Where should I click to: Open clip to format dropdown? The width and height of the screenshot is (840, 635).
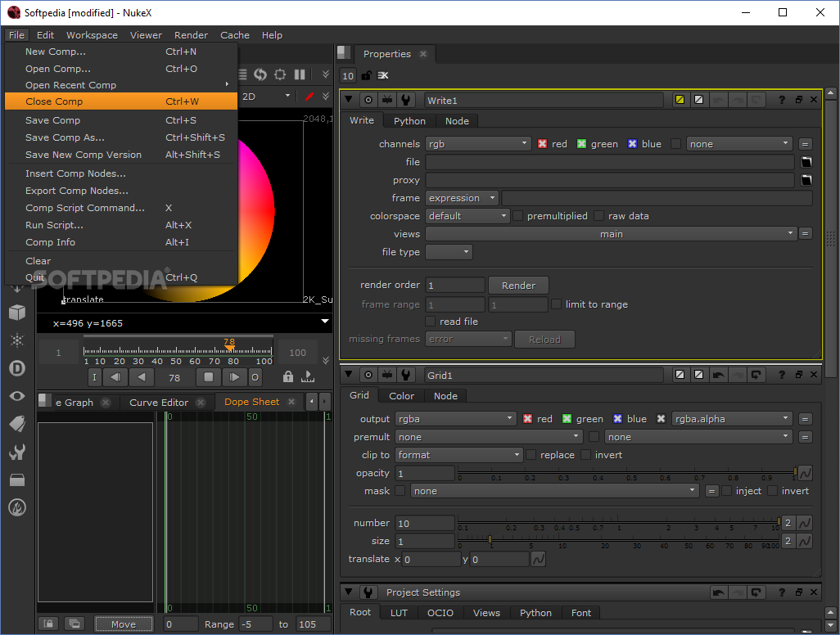pos(458,455)
